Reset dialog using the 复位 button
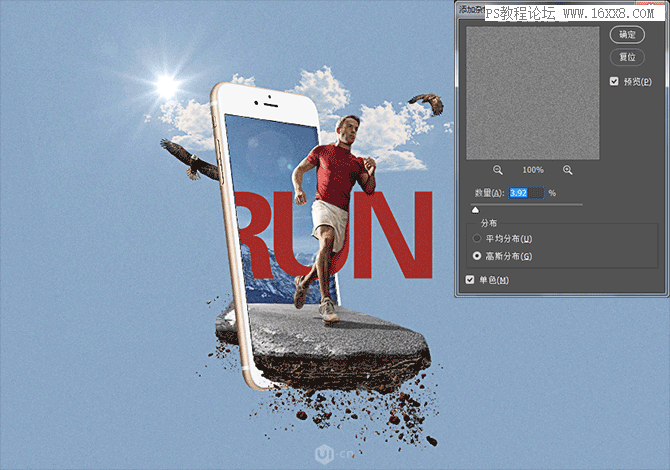 click(627, 57)
